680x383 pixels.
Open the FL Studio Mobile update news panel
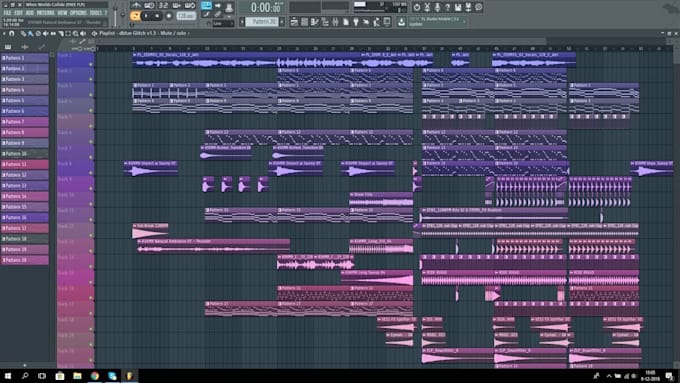437,22
